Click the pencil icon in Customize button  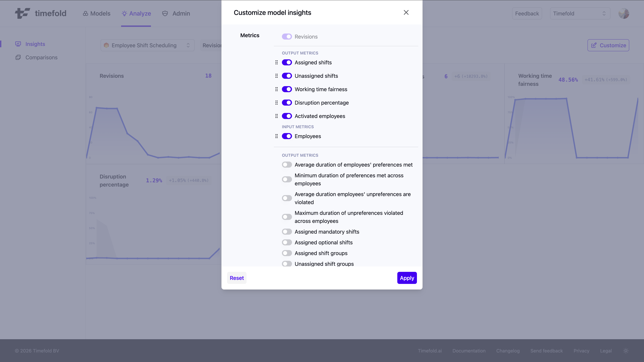[x=594, y=45]
